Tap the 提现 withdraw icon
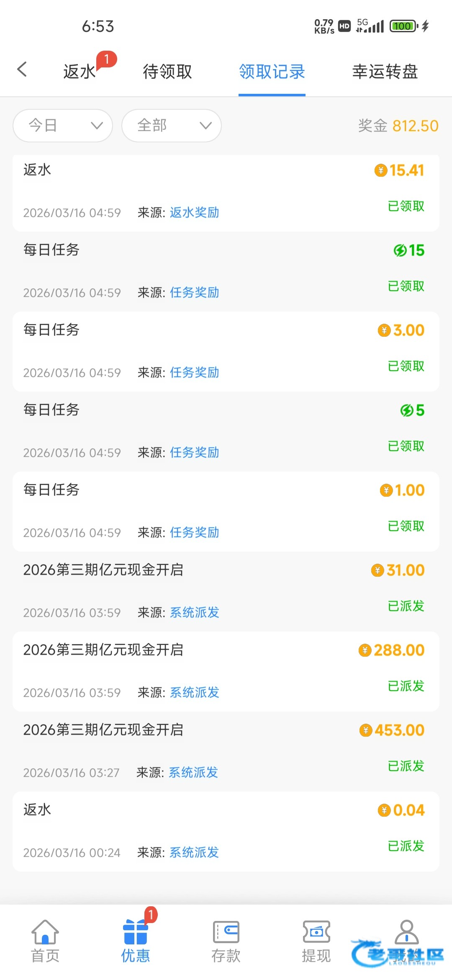Screen dimensions: 452x980 click(x=316, y=932)
